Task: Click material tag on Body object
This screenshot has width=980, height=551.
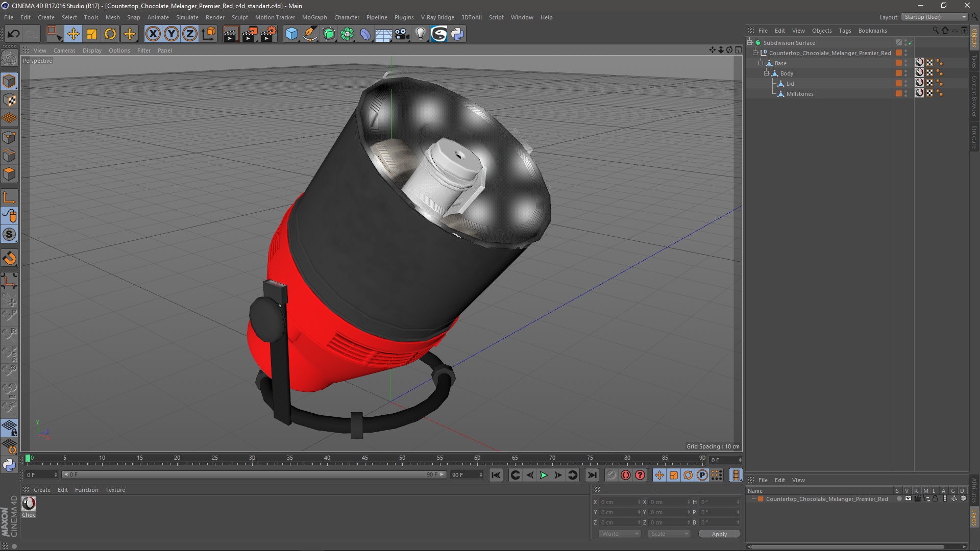Action: (919, 73)
